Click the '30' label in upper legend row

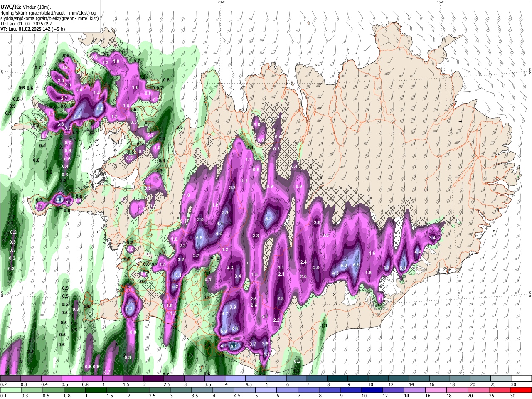coord(514,384)
